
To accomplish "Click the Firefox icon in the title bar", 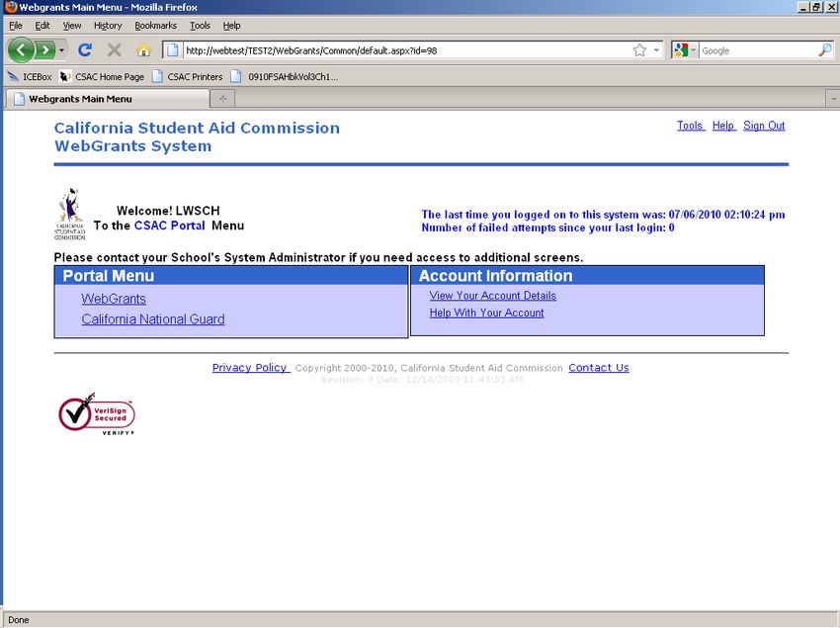I will tap(11, 7).
